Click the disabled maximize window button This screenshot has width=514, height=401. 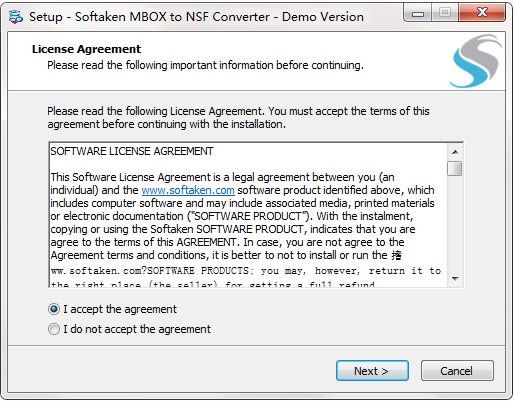[x=445, y=13]
